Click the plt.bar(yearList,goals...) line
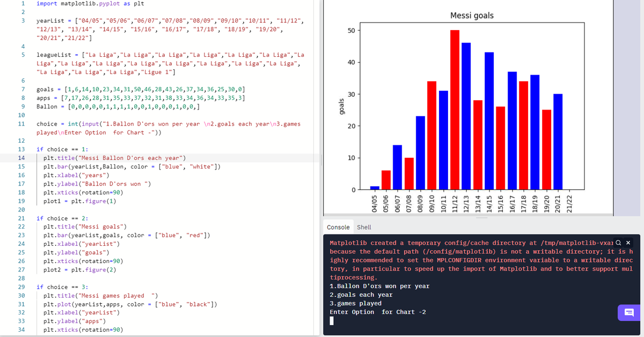Screen dimensions: 644x337 [126, 235]
